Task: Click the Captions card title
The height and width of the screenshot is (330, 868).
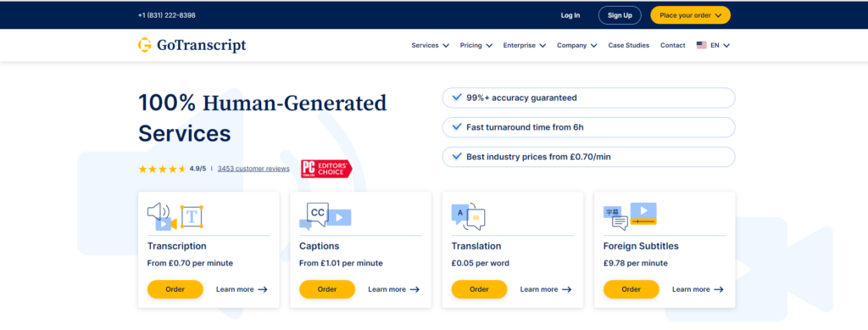Action: pyautogui.click(x=320, y=246)
